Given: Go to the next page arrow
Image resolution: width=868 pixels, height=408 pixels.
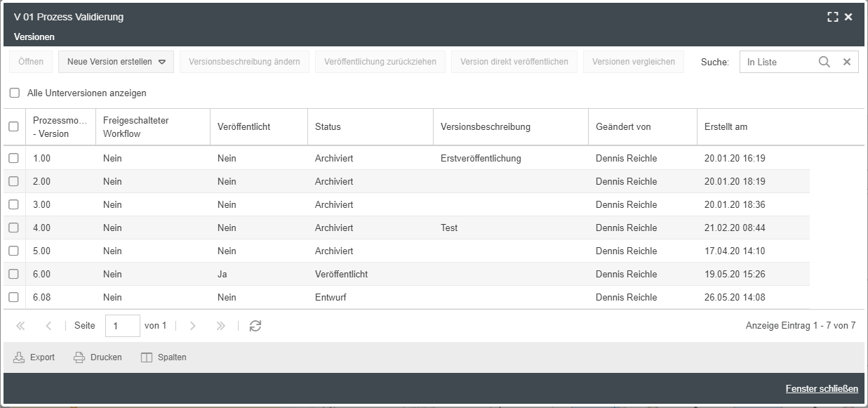Looking at the screenshot, I should [193, 326].
